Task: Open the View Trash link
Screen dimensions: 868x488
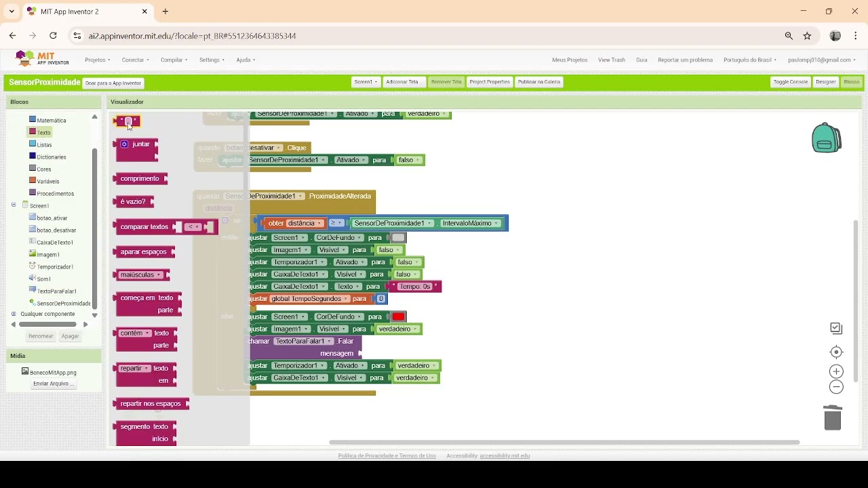Action: 612,60
